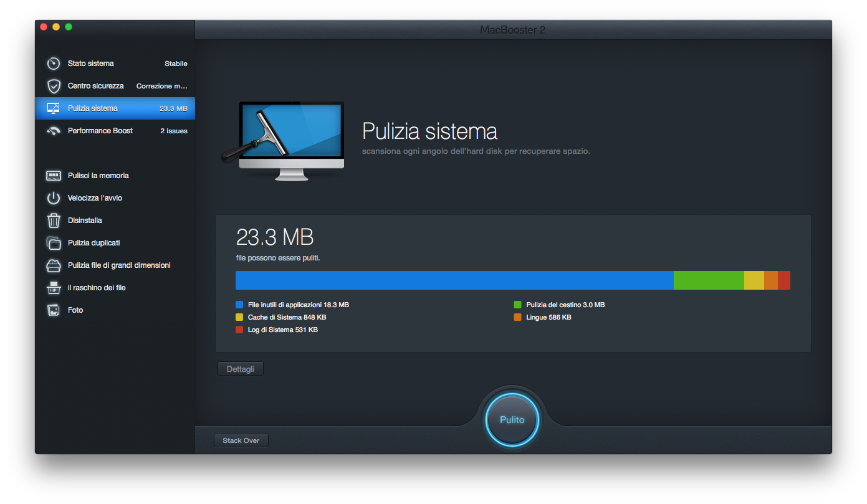The image size is (867, 504).
Task: Click the 'Pulizia sistema' main heading
Action: click(x=430, y=131)
